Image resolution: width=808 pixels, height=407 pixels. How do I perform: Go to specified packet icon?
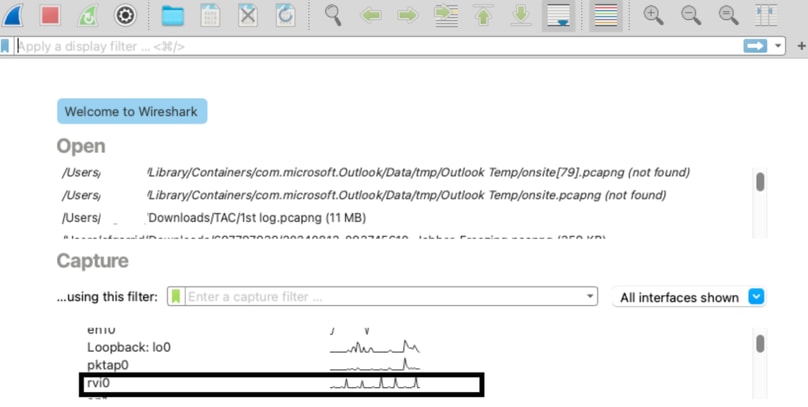point(446,15)
